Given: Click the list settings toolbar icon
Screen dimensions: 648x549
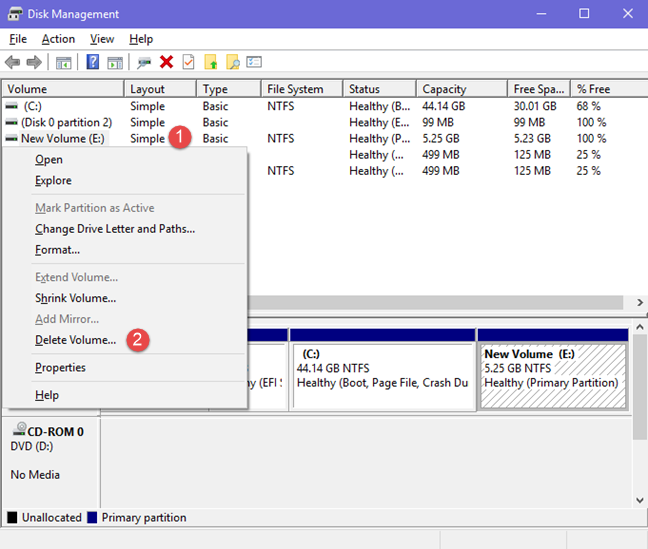Looking at the screenshot, I should (254, 62).
